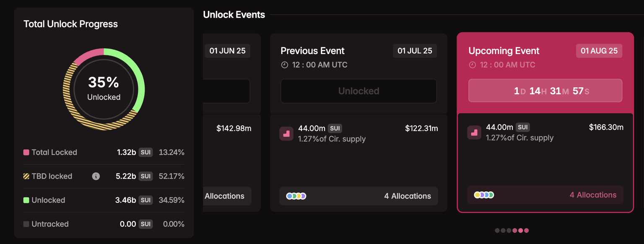Expand 4 Allocations in Upcoming Event card
This screenshot has height=244, width=644.
click(593, 195)
